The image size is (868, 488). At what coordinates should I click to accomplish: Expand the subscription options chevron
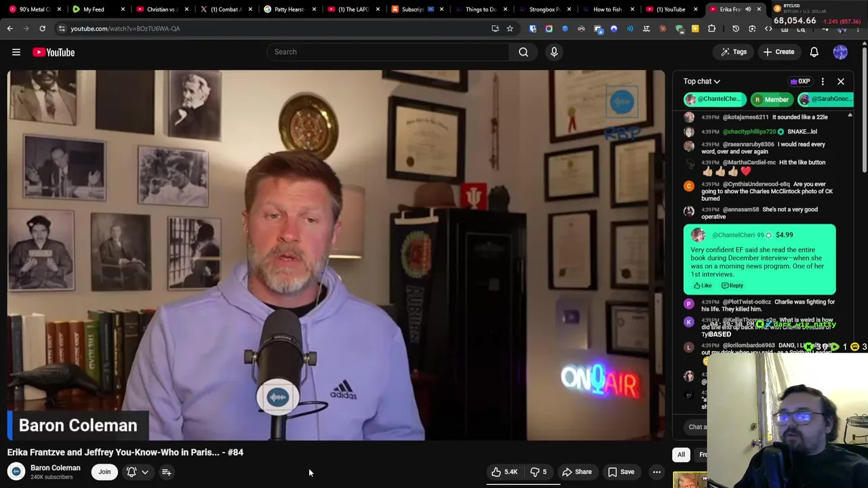pyautogui.click(x=144, y=472)
